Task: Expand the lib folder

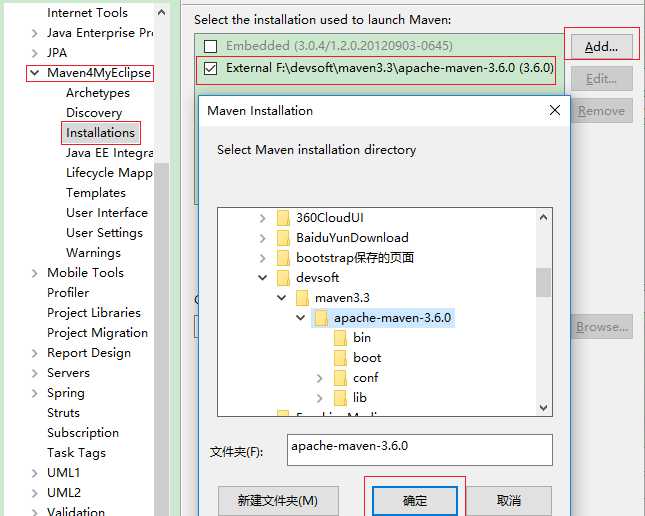Action: click(x=320, y=397)
